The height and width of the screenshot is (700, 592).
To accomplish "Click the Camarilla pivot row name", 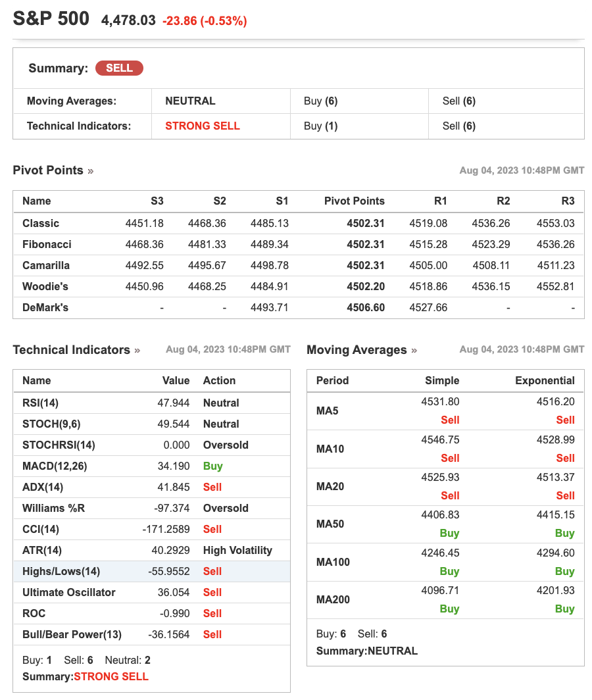I will pyautogui.click(x=46, y=265).
